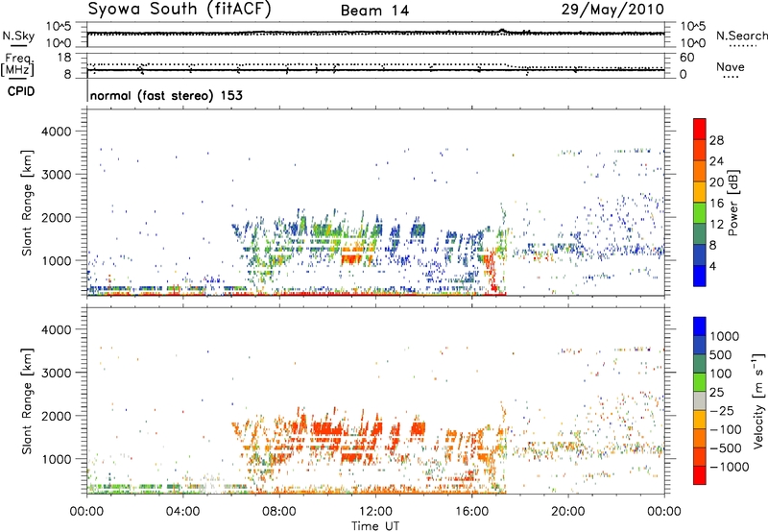Click the '60' tick on the Nave axis
Viewport: 768px width, 532px height.
687,58
